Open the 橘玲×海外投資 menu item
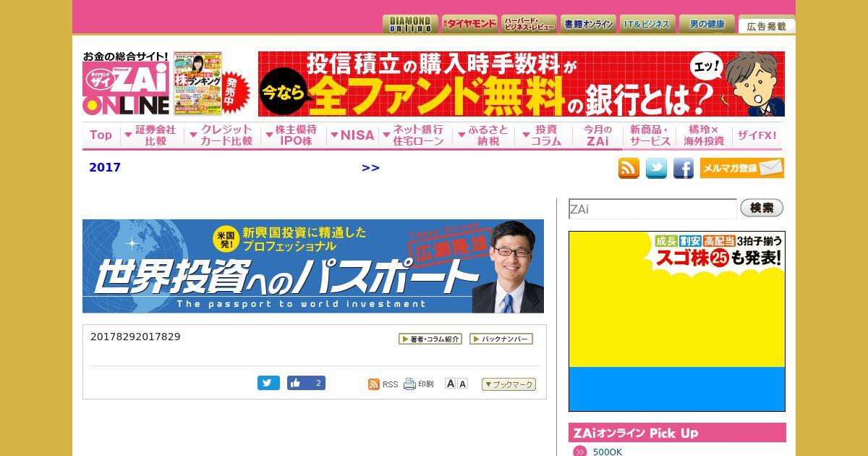The height and width of the screenshot is (456, 868). tap(704, 135)
